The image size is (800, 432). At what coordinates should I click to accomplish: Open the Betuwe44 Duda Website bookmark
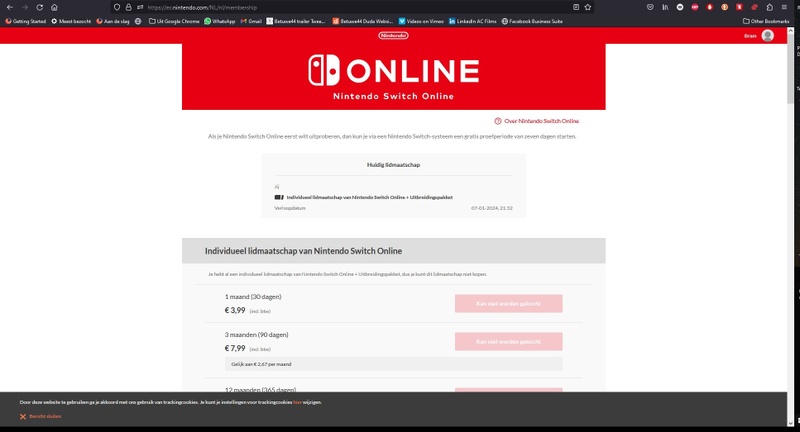(363, 21)
